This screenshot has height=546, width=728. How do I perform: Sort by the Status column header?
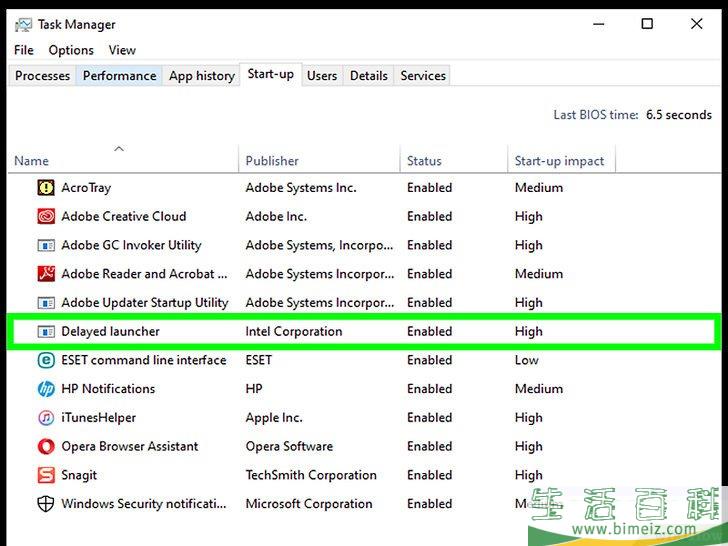coord(454,161)
